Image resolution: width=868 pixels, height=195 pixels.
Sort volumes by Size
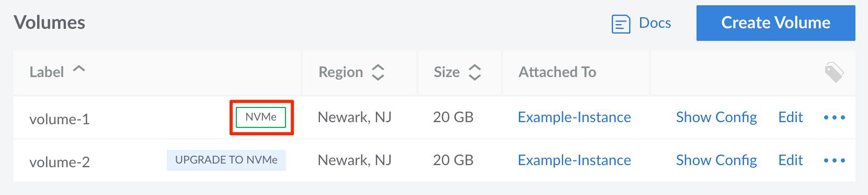pyautogui.click(x=447, y=72)
